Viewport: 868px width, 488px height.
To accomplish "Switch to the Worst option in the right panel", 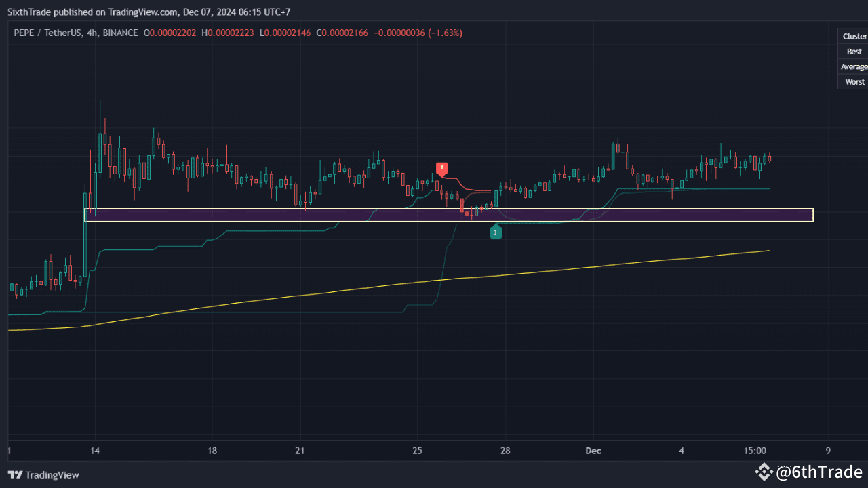I will [854, 81].
